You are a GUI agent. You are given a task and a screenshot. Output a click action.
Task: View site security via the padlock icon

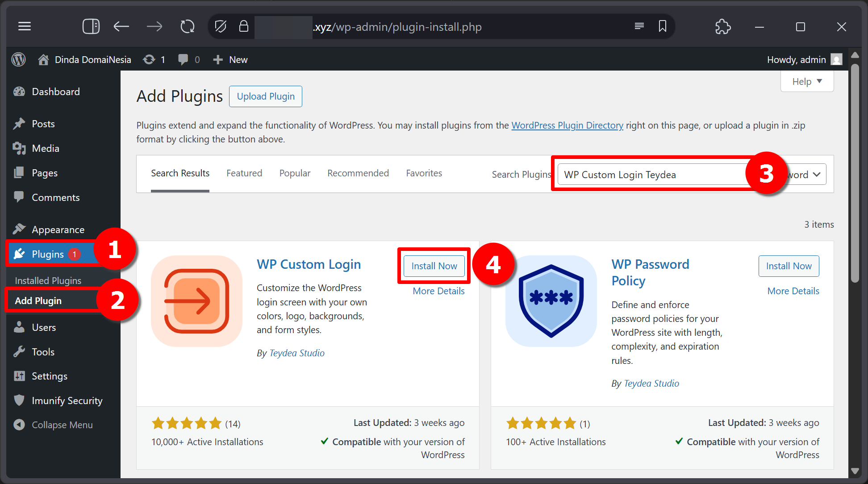point(243,26)
